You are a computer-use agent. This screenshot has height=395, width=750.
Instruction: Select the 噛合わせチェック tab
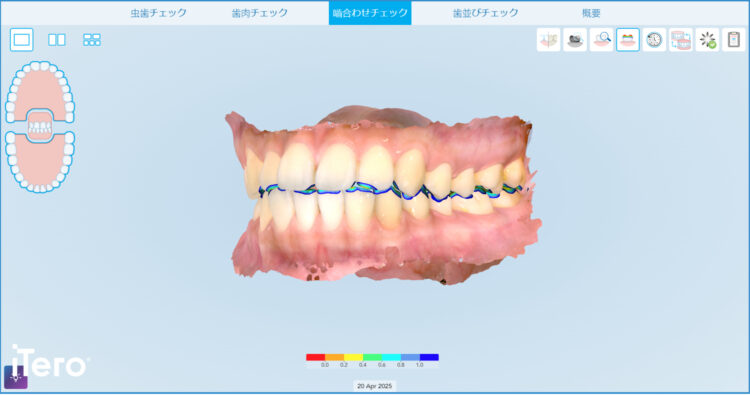click(x=370, y=13)
